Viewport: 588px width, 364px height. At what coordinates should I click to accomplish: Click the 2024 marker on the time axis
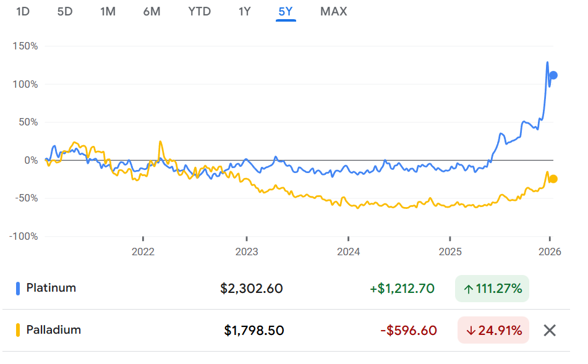tap(348, 252)
